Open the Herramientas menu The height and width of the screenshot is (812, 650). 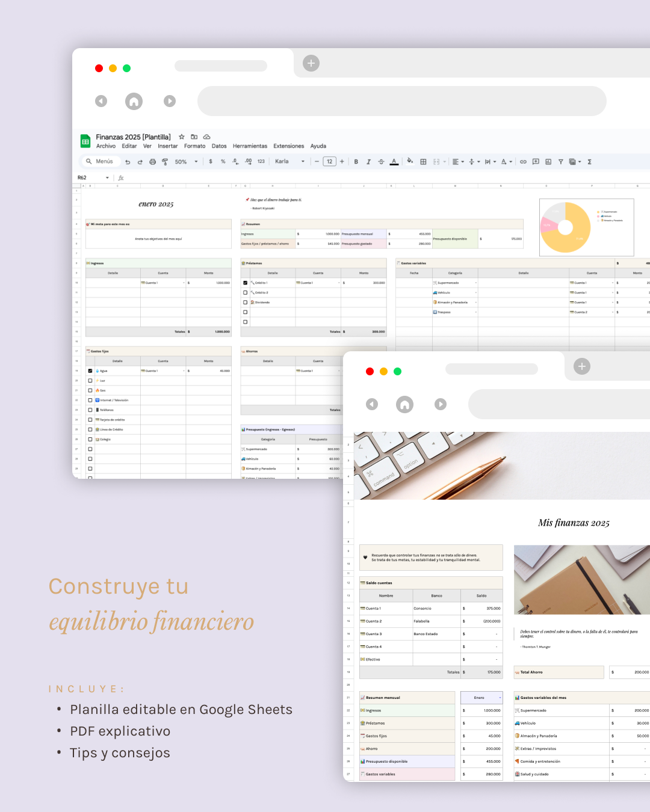click(x=250, y=146)
